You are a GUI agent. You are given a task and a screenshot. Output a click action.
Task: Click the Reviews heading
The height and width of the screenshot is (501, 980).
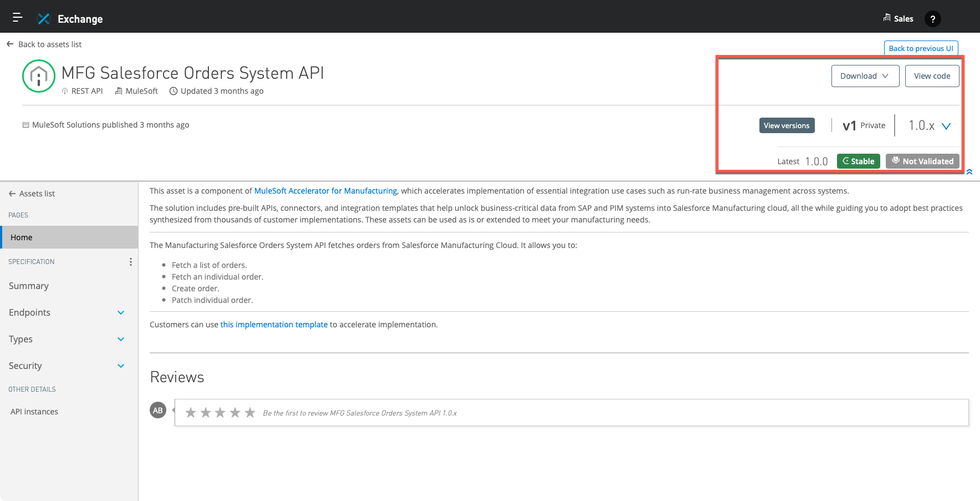point(177,377)
